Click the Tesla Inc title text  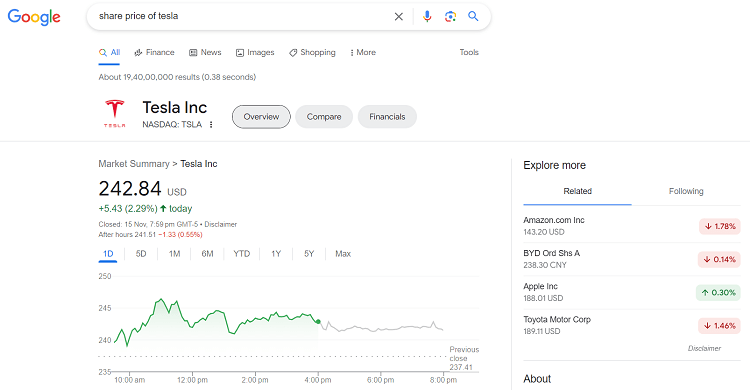click(175, 108)
